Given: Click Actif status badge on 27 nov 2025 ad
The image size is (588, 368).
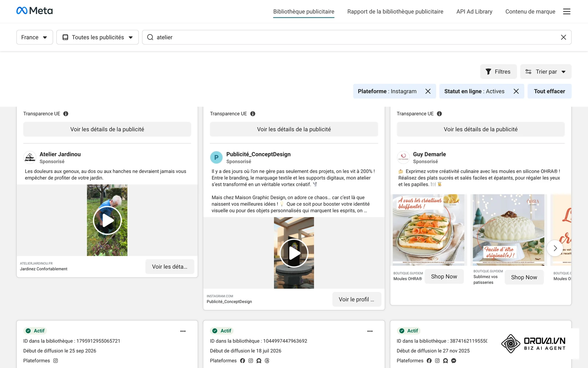Looking at the screenshot, I should tap(408, 331).
